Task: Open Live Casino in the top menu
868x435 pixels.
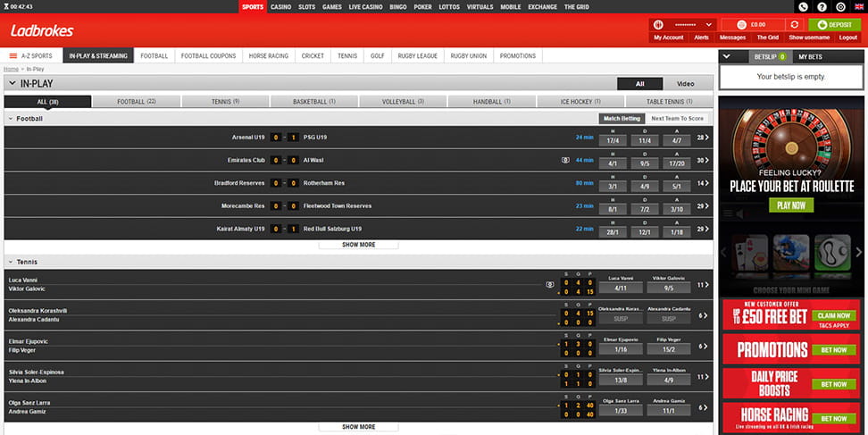Action: pos(365,7)
